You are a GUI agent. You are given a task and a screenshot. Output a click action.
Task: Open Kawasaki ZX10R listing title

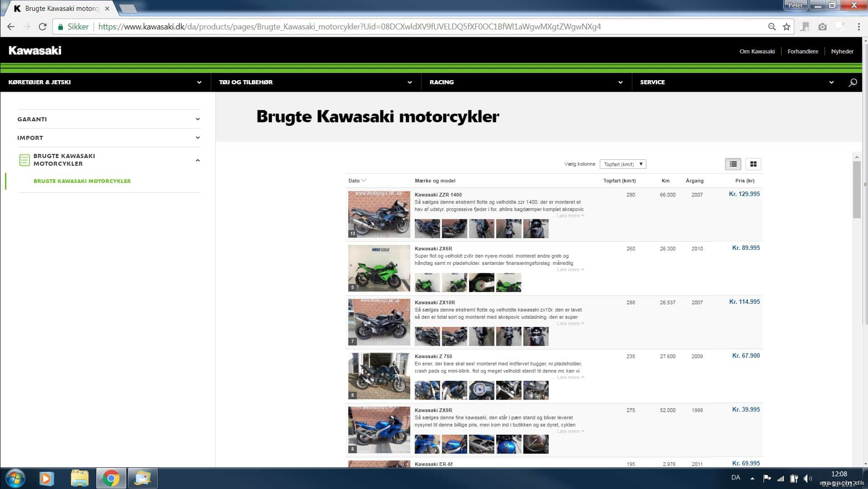coord(435,302)
